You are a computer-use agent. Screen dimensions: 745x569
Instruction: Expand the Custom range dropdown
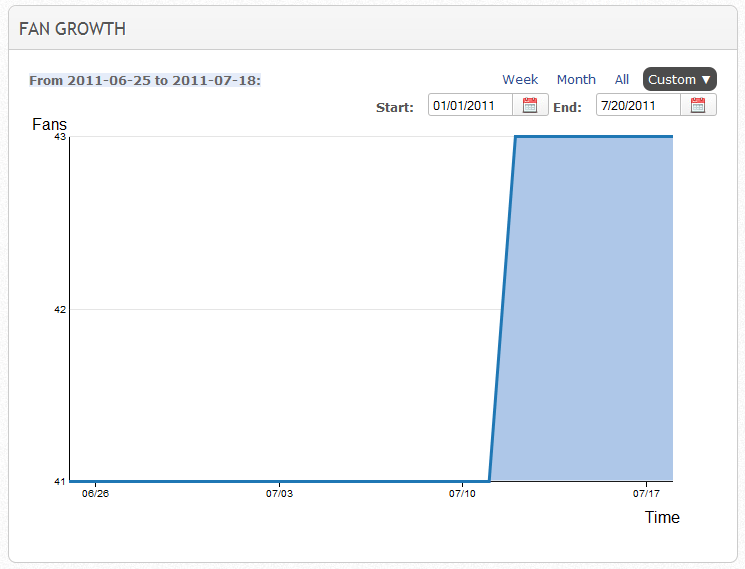pos(679,79)
